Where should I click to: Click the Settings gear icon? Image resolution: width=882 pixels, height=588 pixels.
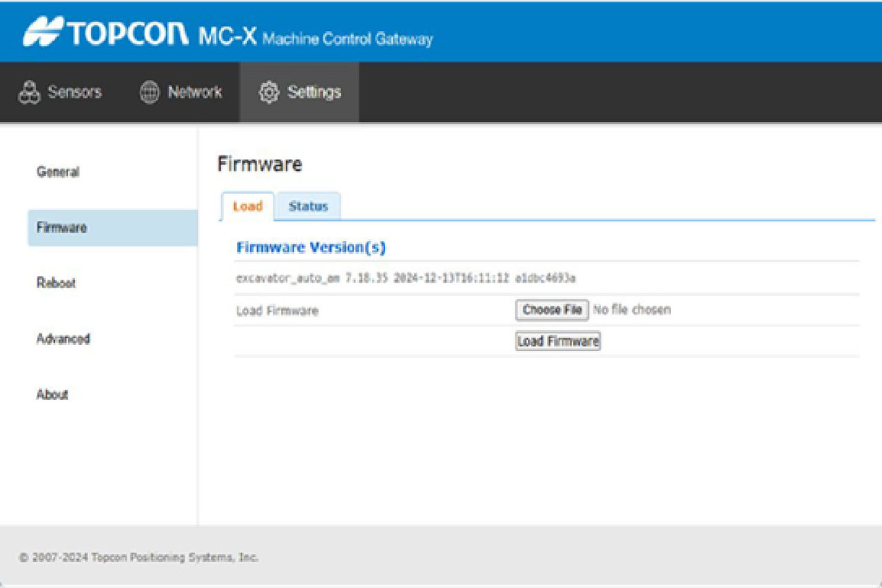269,92
